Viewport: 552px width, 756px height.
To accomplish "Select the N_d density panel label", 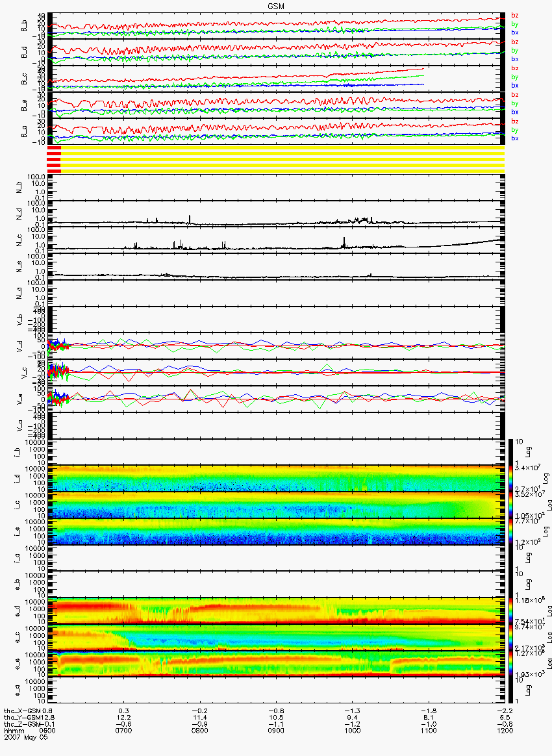I will point(19,214).
